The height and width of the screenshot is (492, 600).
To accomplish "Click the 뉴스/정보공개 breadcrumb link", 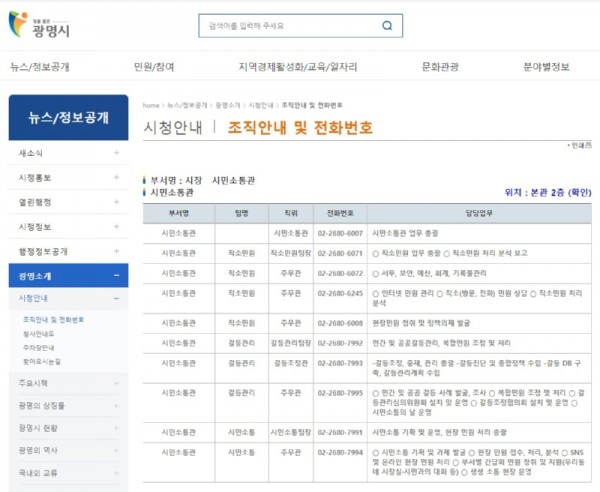I will [x=187, y=105].
